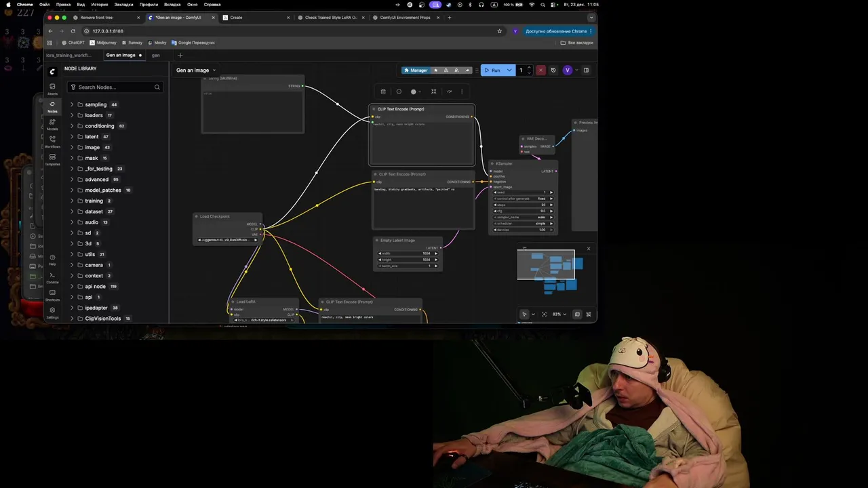Show node info icon in selection toolbar
This screenshot has width=868, height=488.
[399, 91]
